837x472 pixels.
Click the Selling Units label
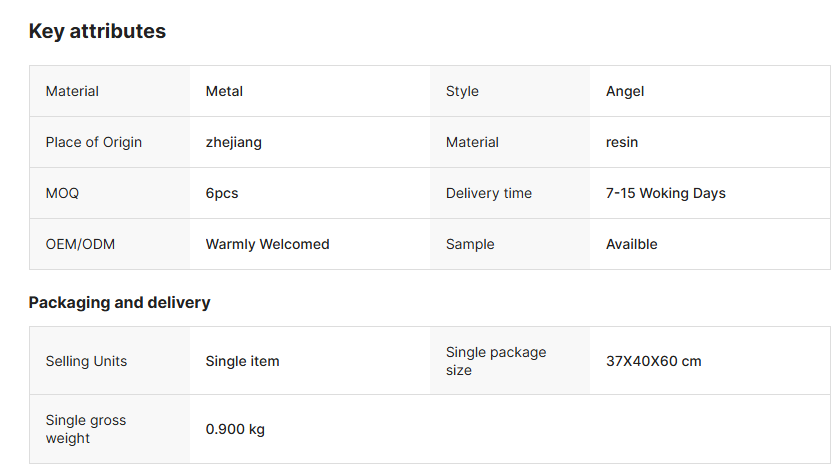(x=86, y=361)
